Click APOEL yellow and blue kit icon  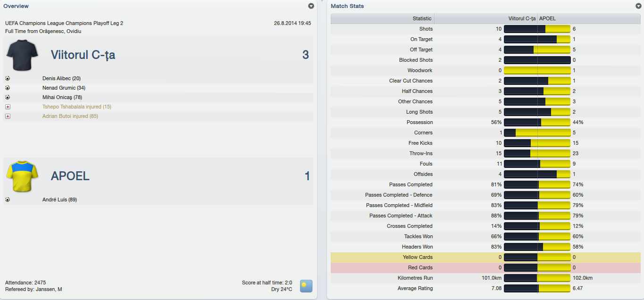tap(22, 176)
